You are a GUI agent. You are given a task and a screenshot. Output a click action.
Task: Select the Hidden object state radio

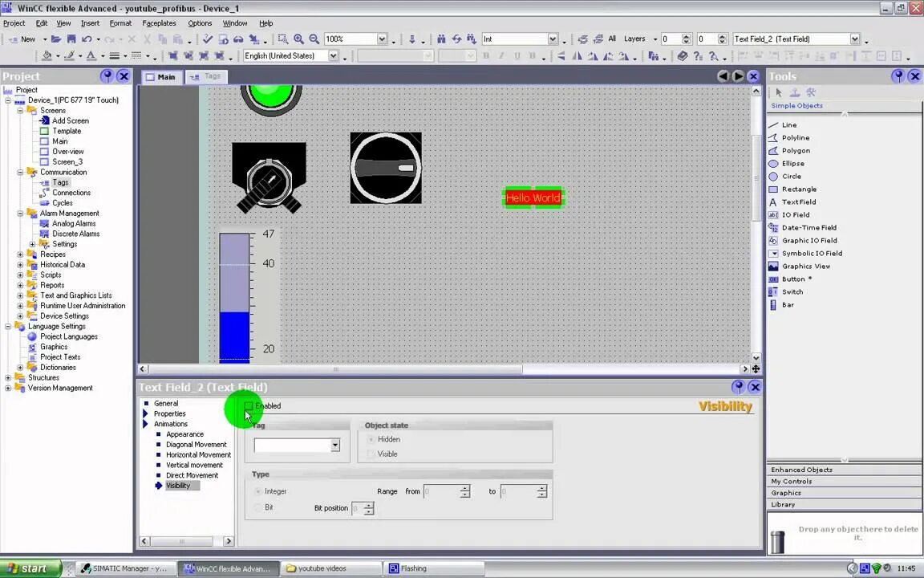click(371, 439)
